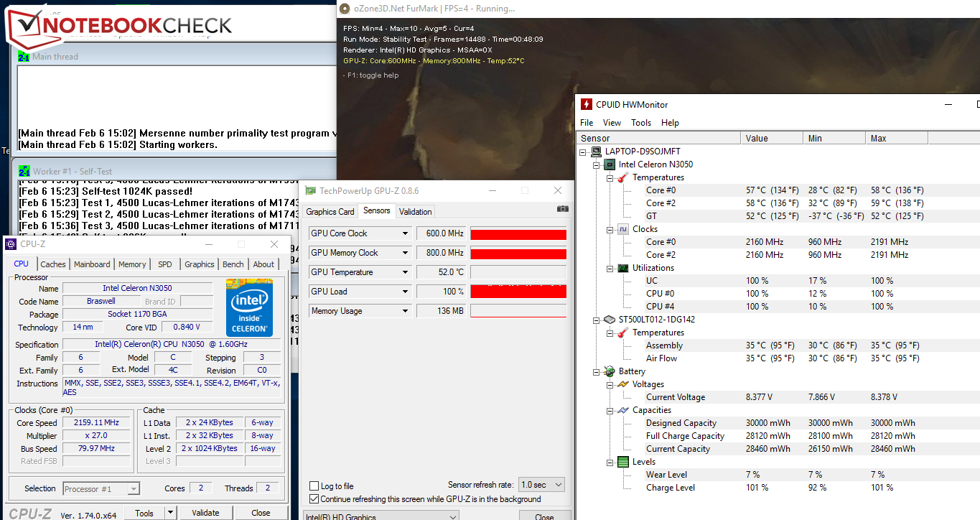Click the CPU-Z title bar app icon
This screenshot has width=980, height=520.
[x=11, y=244]
